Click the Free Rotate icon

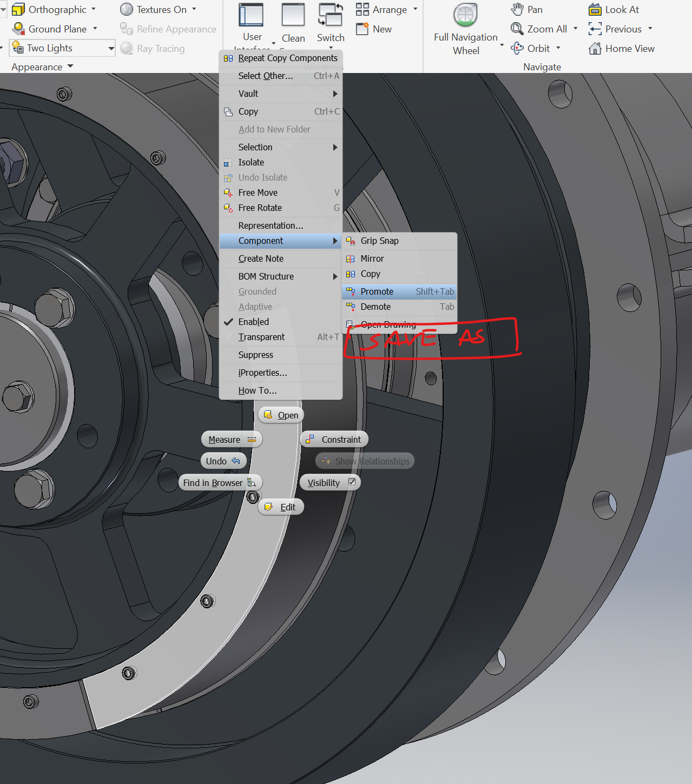point(228,208)
